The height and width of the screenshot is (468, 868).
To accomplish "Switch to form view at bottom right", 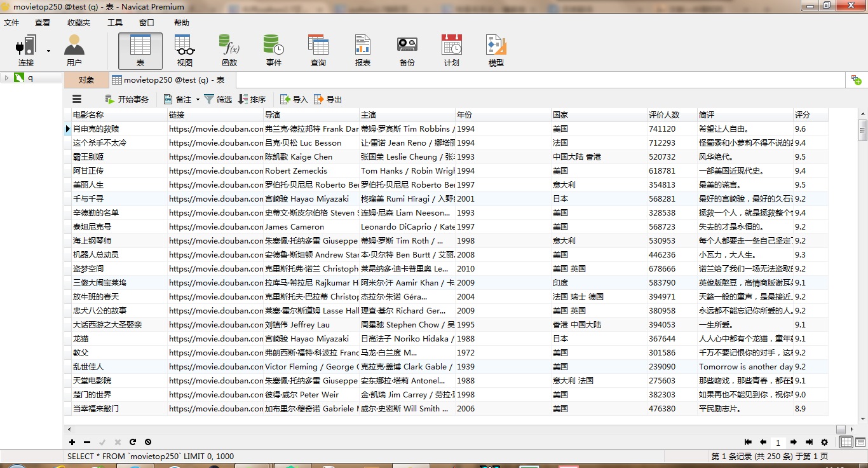I will point(860,442).
